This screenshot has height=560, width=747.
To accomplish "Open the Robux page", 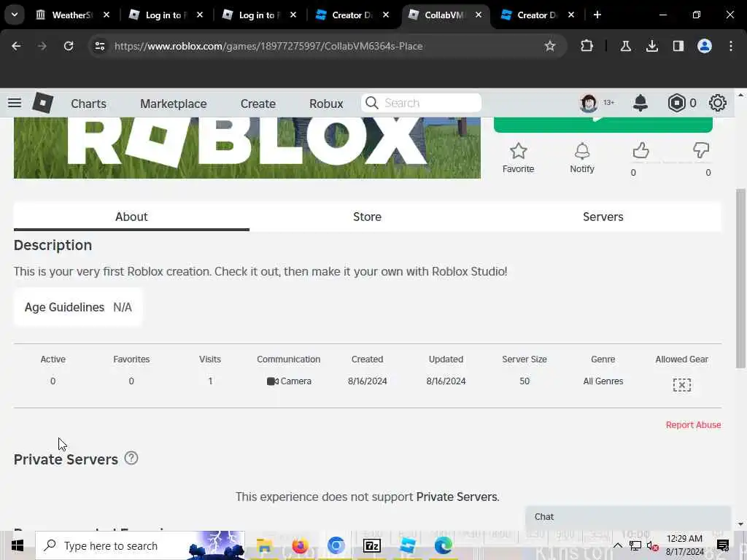I will [x=326, y=104].
